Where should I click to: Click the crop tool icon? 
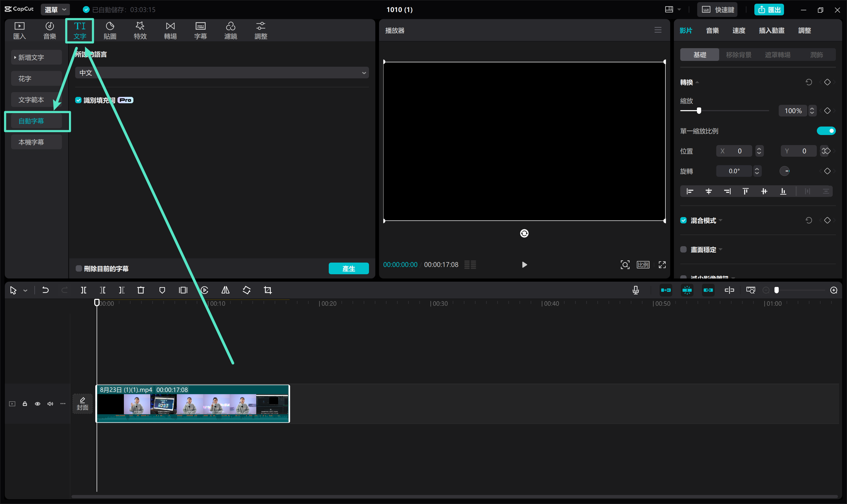pyautogui.click(x=268, y=290)
